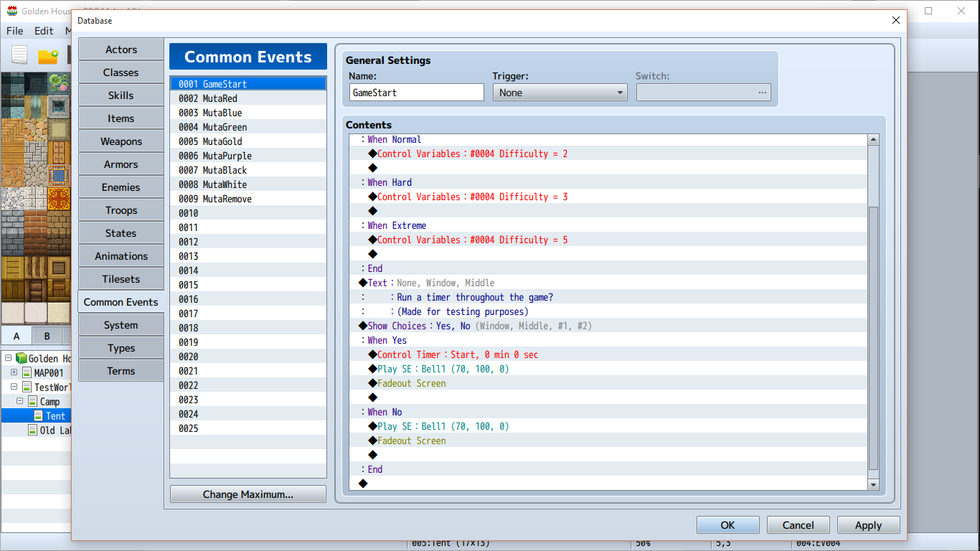980x551 pixels.
Task: Click the Change Maximum button
Action: click(248, 494)
